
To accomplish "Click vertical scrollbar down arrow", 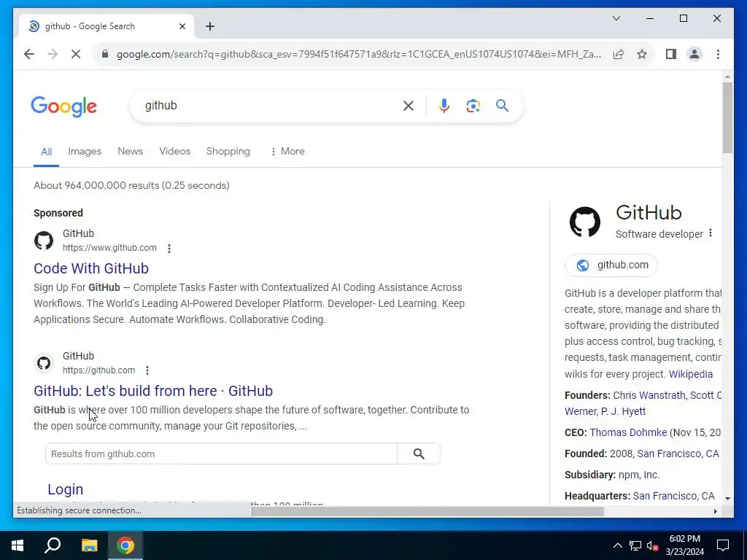I will (727, 499).
